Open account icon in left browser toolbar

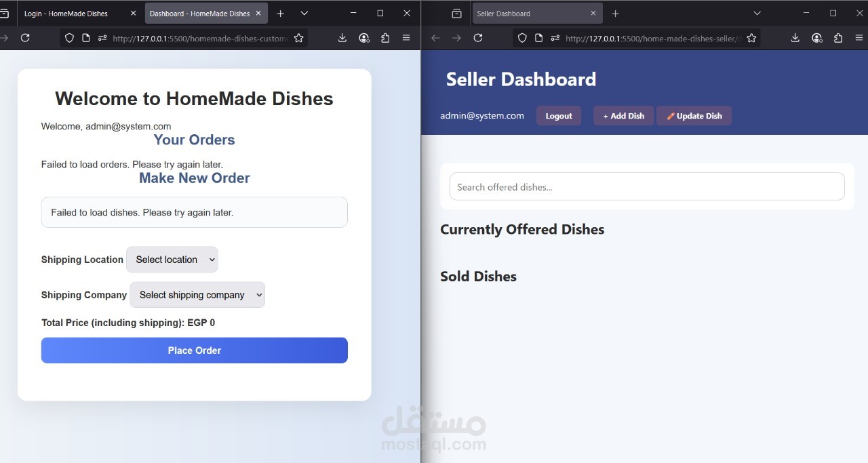(364, 38)
